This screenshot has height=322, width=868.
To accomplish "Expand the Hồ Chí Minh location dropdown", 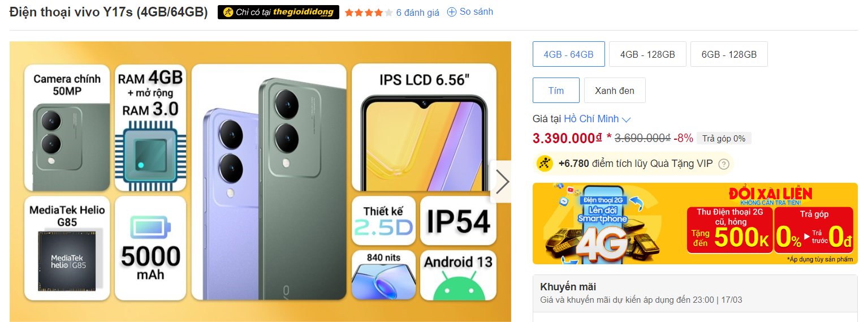I will [597, 119].
